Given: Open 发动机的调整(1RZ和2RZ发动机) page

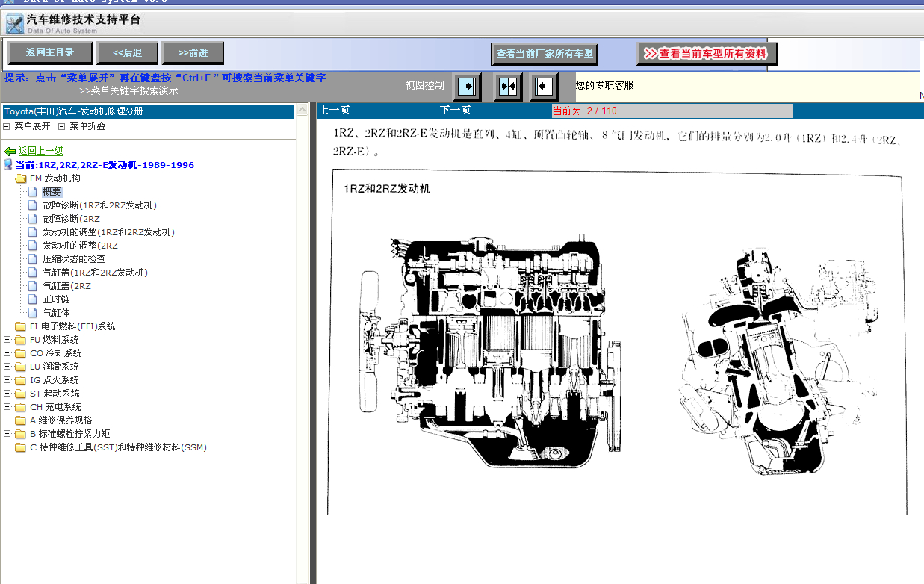Looking at the screenshot, I should point(108,232).
